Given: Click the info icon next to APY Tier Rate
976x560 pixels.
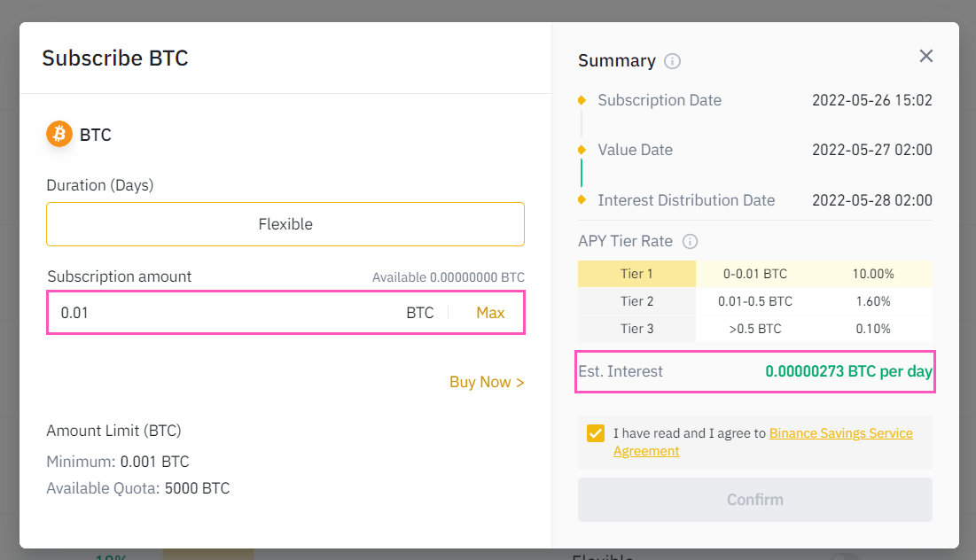Looking at the screenshot, I should point(691,241).
